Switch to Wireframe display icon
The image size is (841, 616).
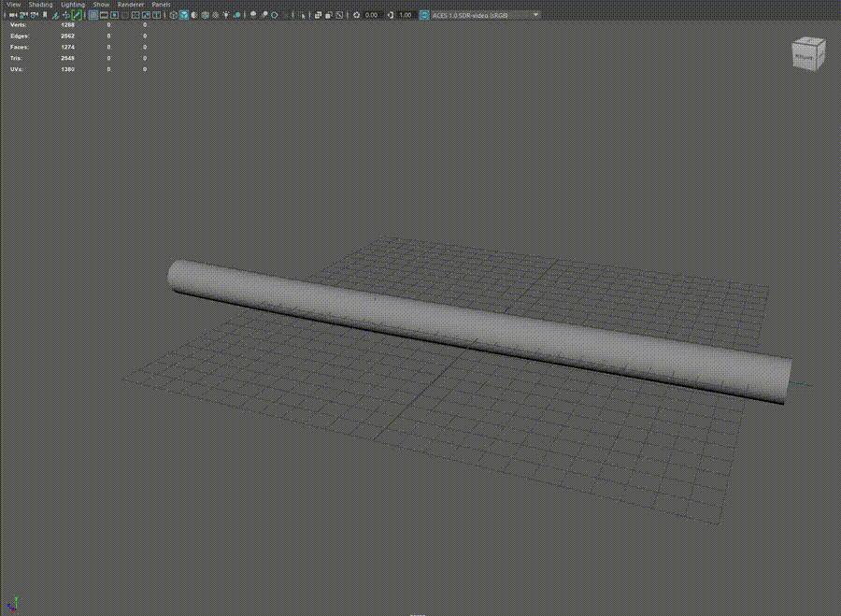[173, 15]
